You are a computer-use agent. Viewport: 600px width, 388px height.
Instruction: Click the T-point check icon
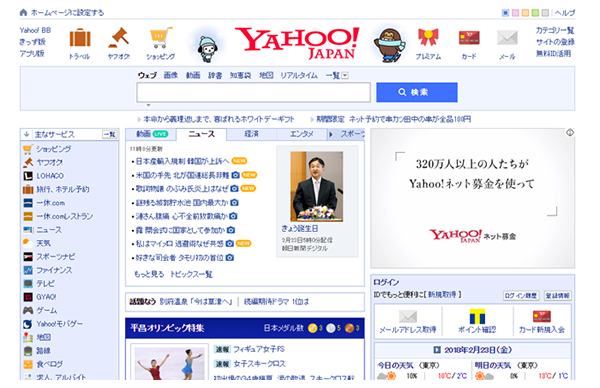pyautogui.click(x=477, y=316)
